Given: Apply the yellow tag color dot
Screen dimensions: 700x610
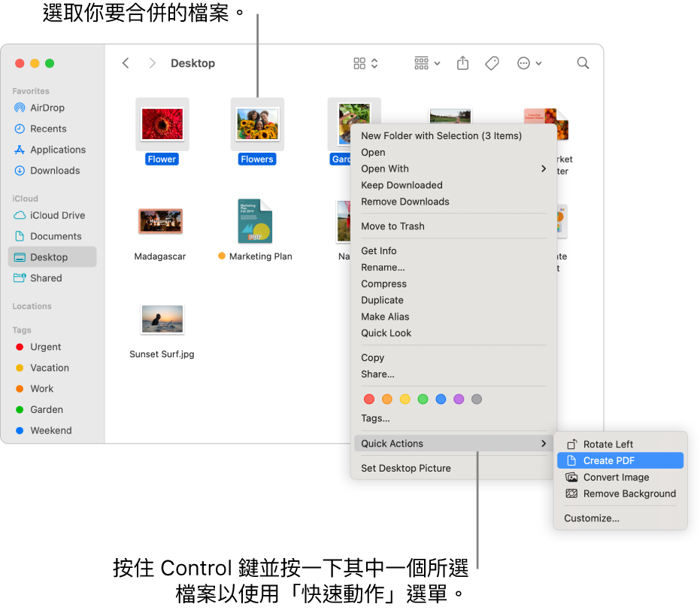Looking at the screenshot, I should [x=405, y=399].
